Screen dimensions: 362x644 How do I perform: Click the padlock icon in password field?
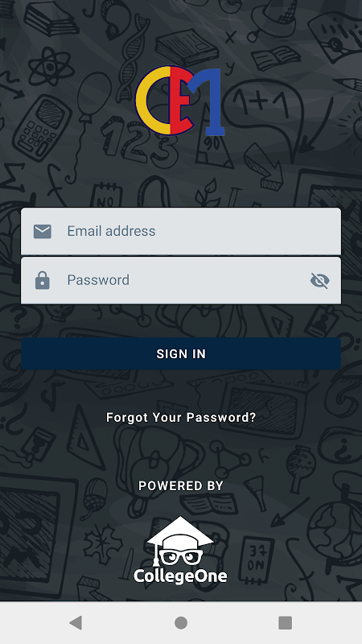coord(43,280)
